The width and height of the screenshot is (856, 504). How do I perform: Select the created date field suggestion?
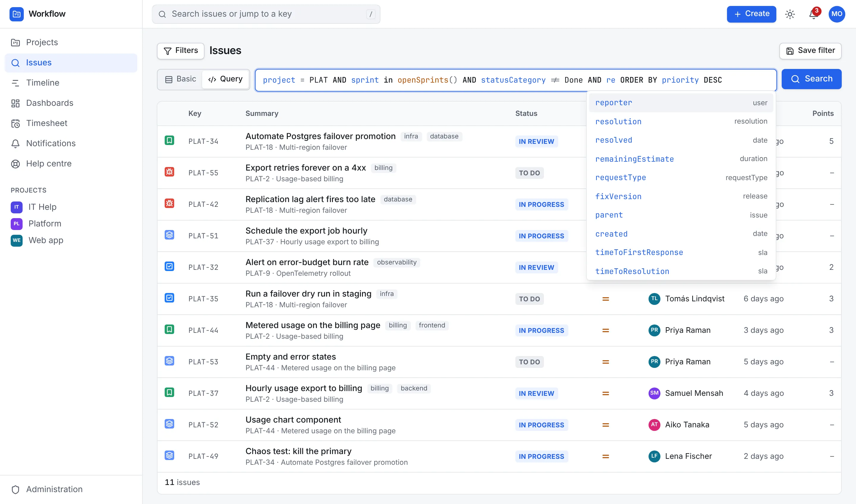(x=681, y=234)
